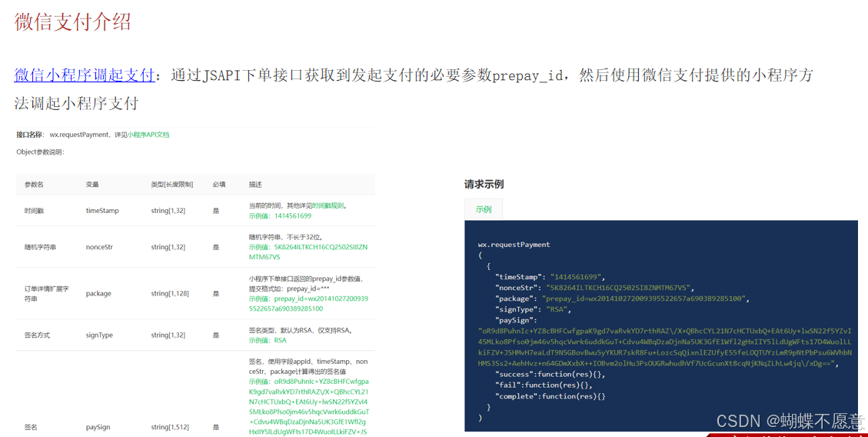Click the 签名方式 parameter name cell
This screenshot has width=868, height=437.
coord(37,335)
